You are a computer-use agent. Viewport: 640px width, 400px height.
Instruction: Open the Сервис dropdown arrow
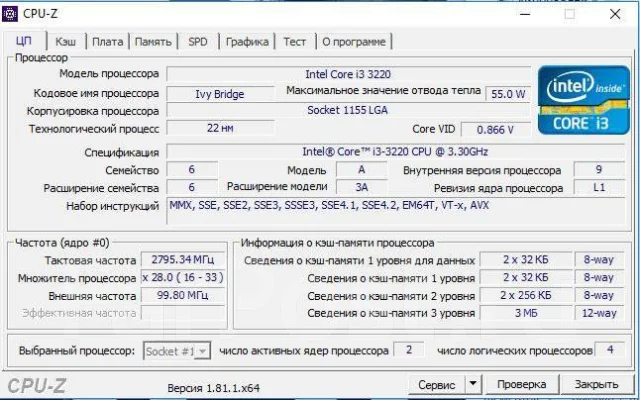click(x=473, y=384)
